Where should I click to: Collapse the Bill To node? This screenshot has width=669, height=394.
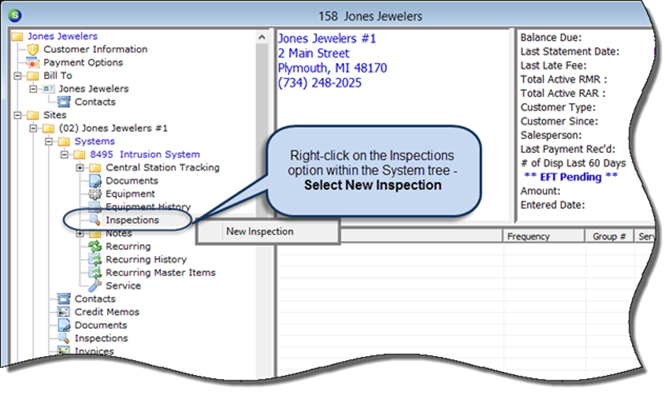(17, 76)
